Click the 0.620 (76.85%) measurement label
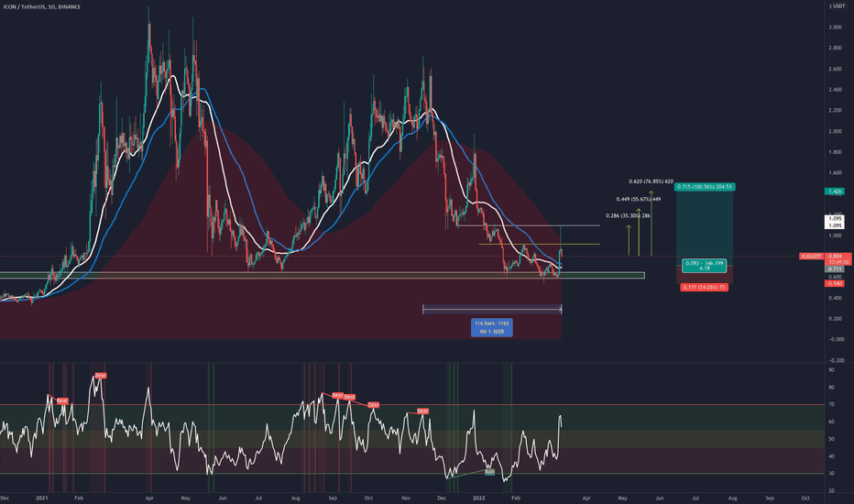Screen dimensions: 854x504 [651, 181]
